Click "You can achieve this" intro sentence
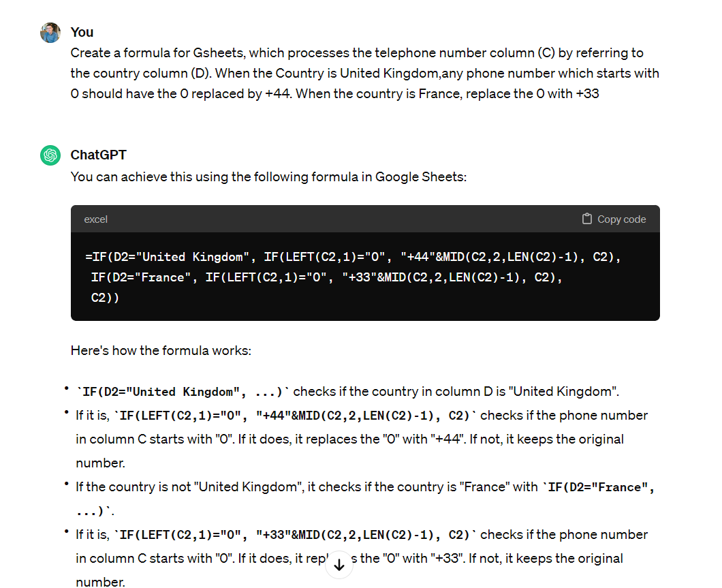 point(268,177)
